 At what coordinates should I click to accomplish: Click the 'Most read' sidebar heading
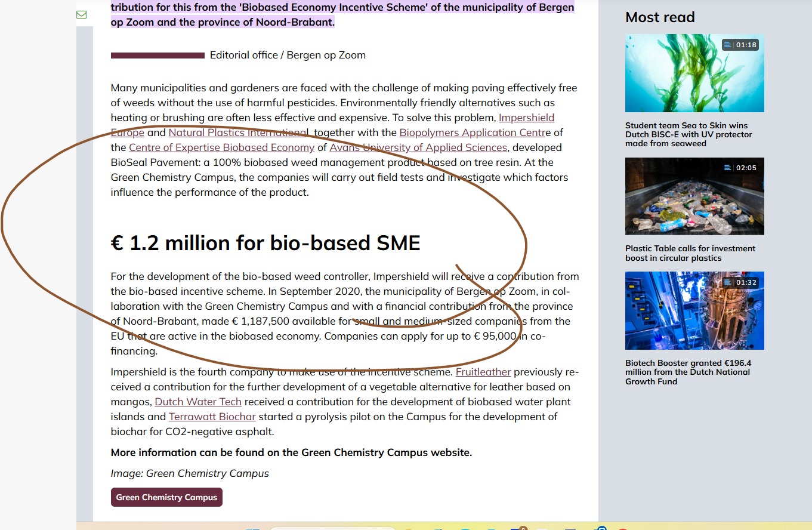[x=660, y=17]
